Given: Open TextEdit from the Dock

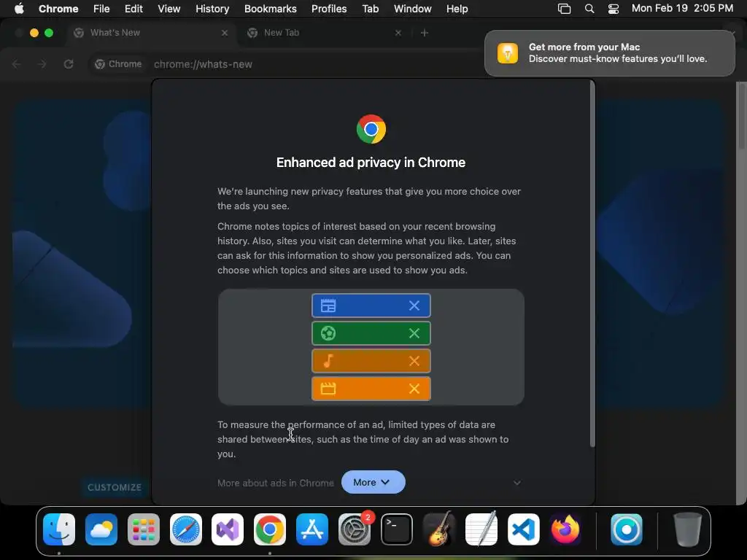Looking at the screenshot, I should coord(481,529).
